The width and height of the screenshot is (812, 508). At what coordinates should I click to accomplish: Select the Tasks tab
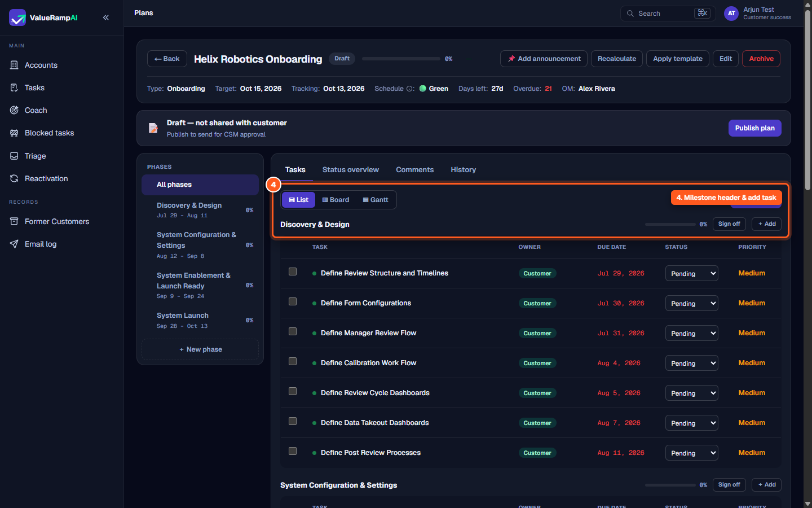pyautogui.click(x=295, y=170)
